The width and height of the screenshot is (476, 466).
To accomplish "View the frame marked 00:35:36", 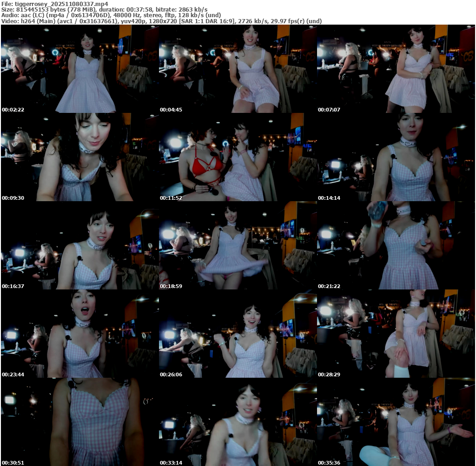I will (x=396, y=422).
